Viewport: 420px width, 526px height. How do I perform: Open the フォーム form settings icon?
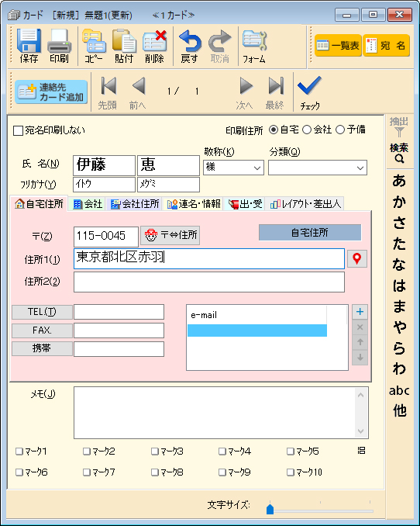pyautogui.click(x=254, y=41)
